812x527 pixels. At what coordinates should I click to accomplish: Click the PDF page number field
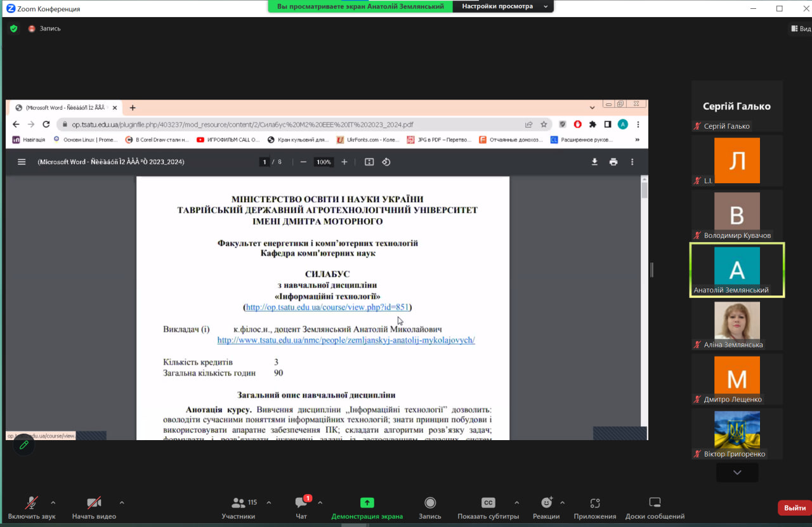(x=265, y=162)
